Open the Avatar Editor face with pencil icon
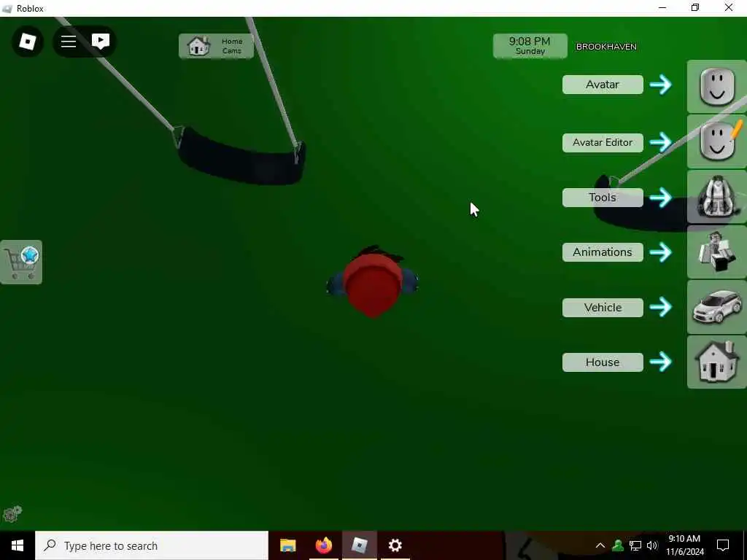The image size is (747, 560). tap(716, 141)
